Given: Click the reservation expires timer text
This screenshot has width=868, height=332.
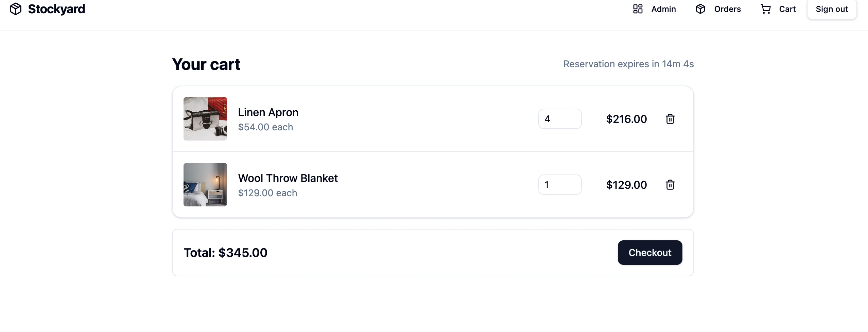Looking at the screenshot, I should 628,64.
